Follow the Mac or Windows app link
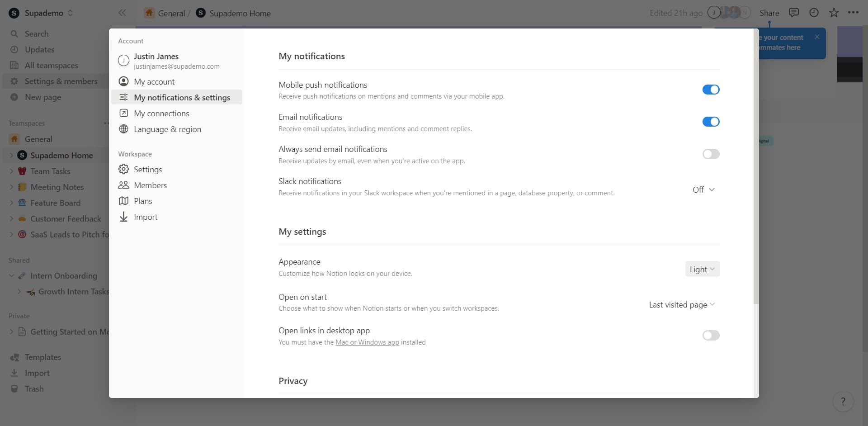Viewport: 868px width, 426px height. (367, 342)
